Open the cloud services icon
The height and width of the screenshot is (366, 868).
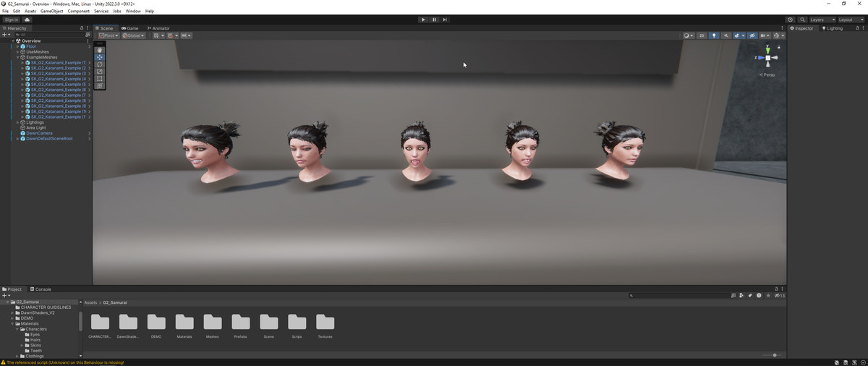(x=27, y=20)
